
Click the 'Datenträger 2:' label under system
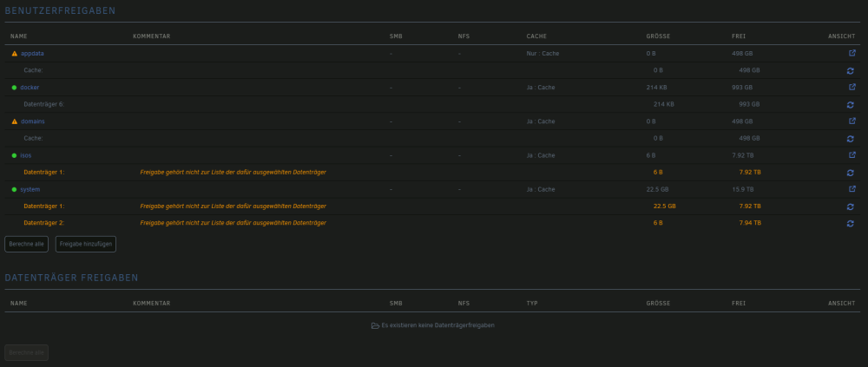click(44, 223)
